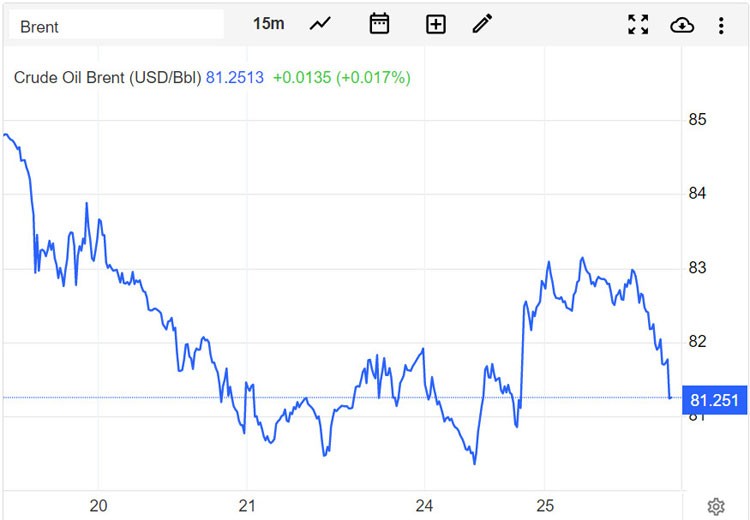
Task: Expand chart to fullscreen
Action: (x=638, y=25)
